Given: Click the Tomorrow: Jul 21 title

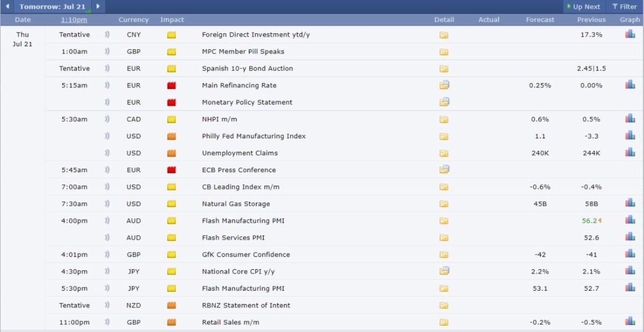Looking at the screenshot, I should point(53,6).
